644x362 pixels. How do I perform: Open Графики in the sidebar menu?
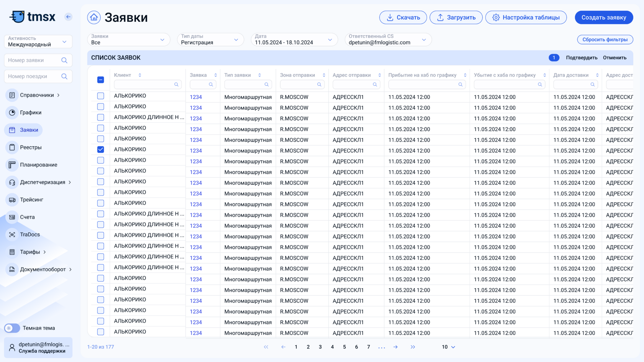pos(30,113)
